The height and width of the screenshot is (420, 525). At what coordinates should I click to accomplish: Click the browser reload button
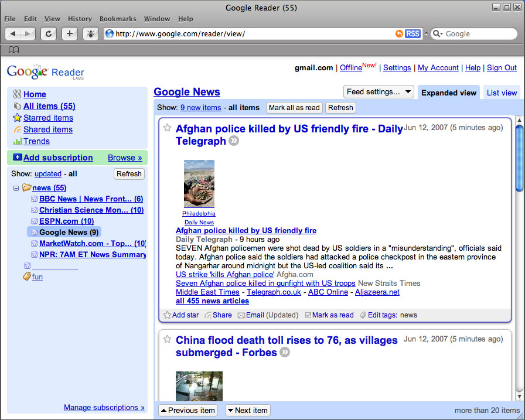[x=49, y=33]
